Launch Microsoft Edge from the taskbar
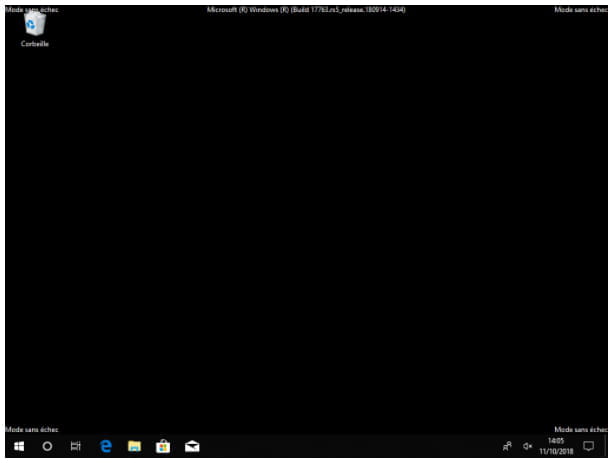 click(106, 447)
